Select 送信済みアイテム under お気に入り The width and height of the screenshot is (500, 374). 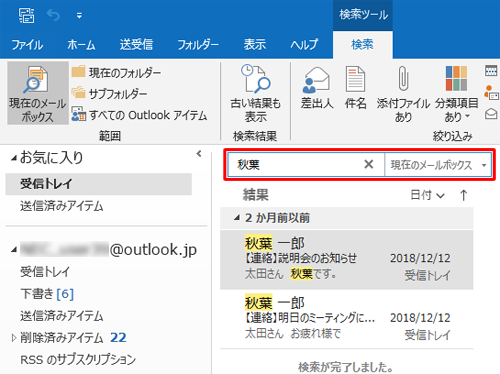[62, 206]
